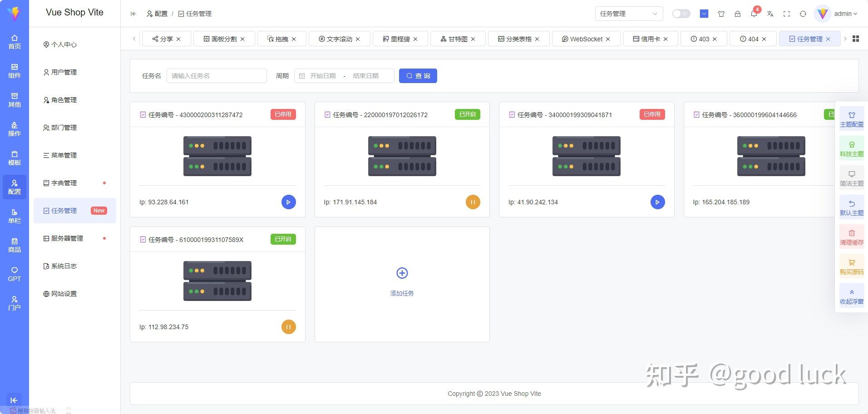Open notifications via the bell icon

tap(754, 14)
